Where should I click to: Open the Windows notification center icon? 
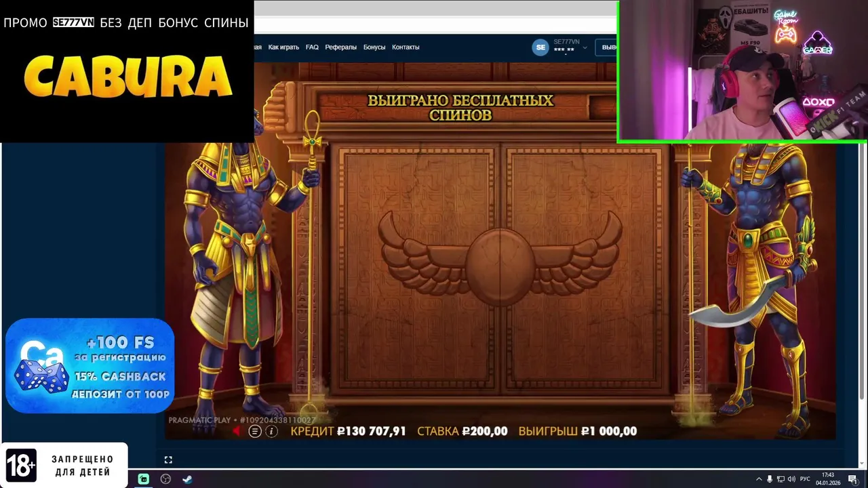click(x=852, y=479)
